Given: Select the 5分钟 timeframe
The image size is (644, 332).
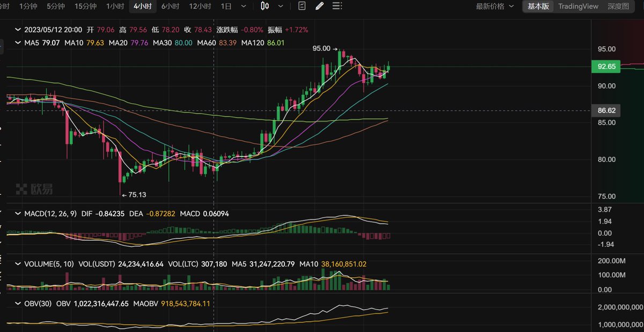Looking at the screenshot, I should 55,6.
